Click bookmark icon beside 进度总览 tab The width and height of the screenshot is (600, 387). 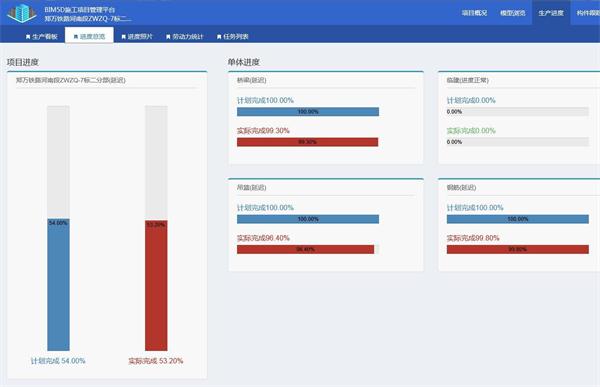coord(76,37)
